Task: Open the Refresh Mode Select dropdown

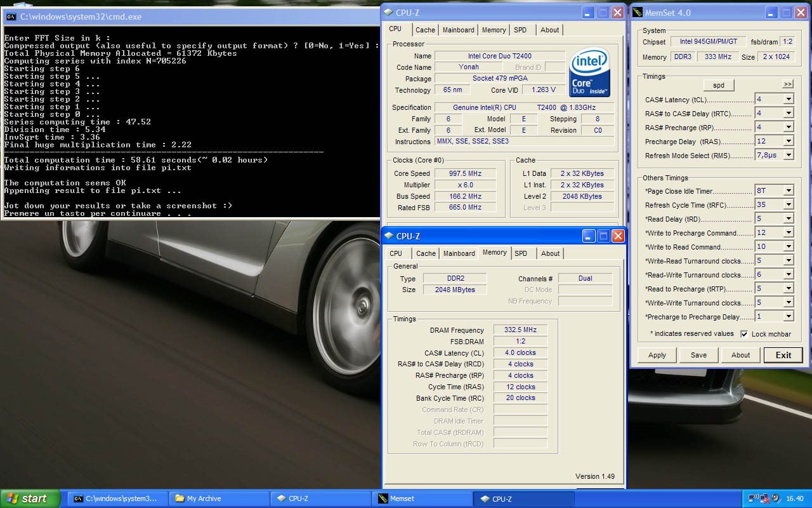Action: pyautogui.click(x=789, y=155)
